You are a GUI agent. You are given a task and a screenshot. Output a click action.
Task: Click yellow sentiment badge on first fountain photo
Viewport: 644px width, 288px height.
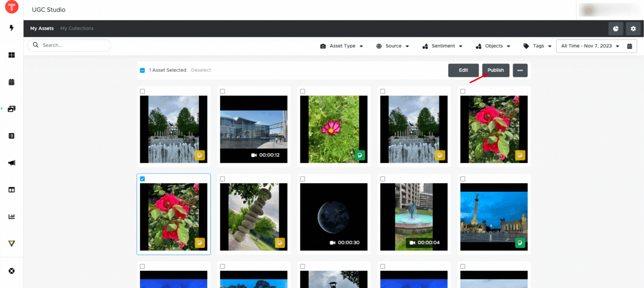(200, 155)
